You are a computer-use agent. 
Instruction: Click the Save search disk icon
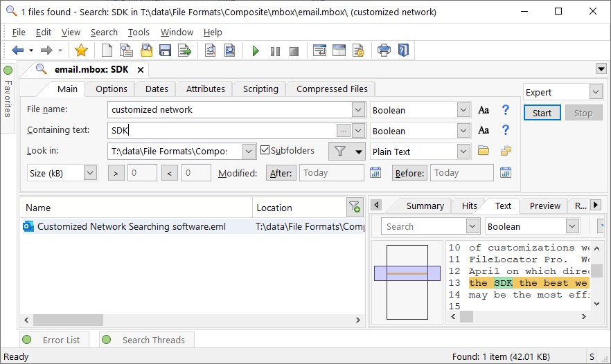click(x=165, y=51)
